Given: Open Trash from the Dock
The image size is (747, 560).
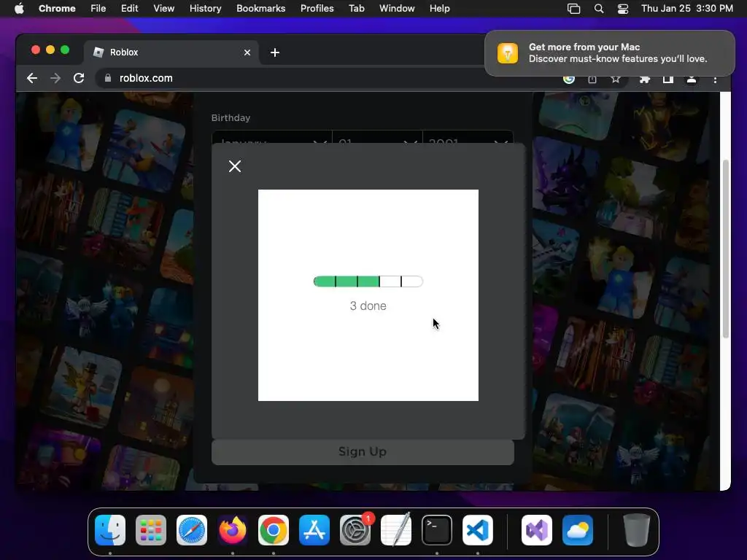Looking at the screenshot, I should 636,530.
